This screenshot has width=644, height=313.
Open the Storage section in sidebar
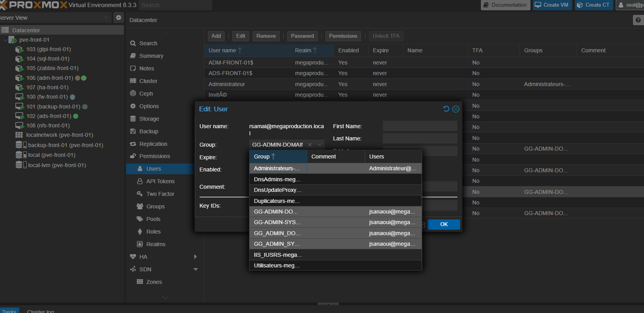pyautogui.click(x=149, y=119)
